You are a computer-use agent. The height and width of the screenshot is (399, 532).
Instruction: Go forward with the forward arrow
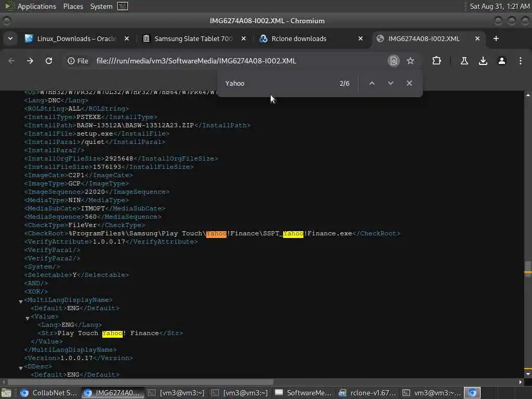tap(30, 61)
